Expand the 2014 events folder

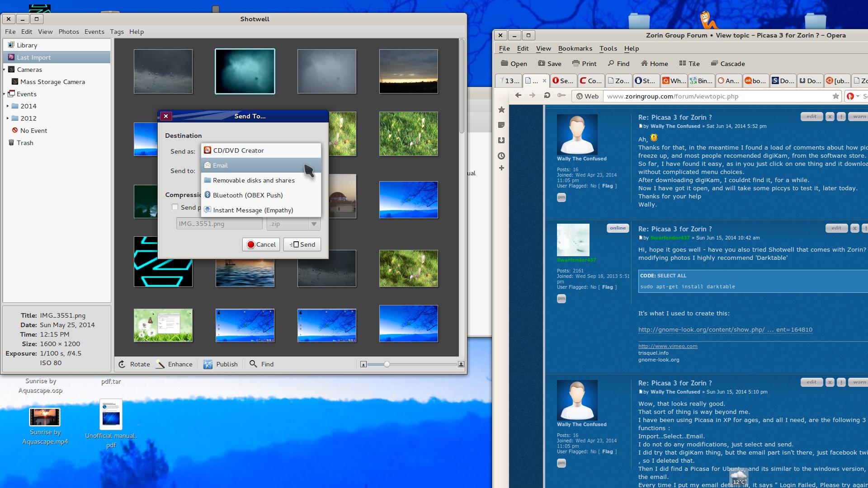click(8, 106)
